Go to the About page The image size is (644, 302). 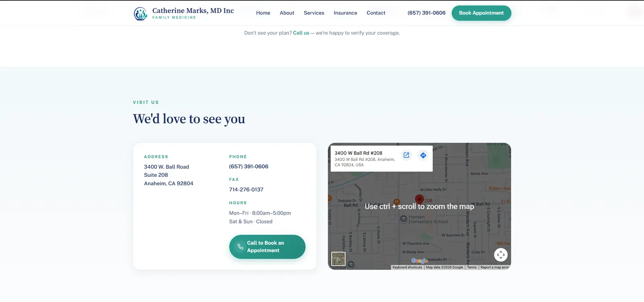pyautogui.click(x=287, y=13)
